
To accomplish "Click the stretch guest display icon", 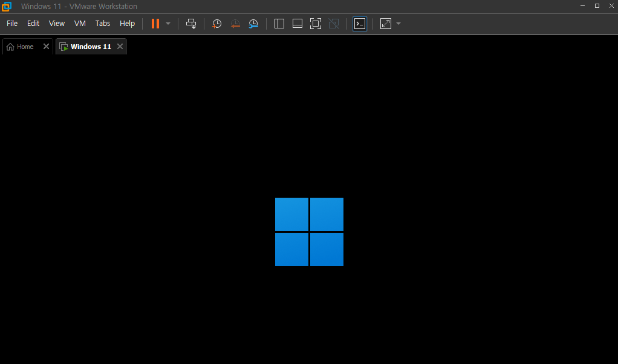I will coord(386,24).
